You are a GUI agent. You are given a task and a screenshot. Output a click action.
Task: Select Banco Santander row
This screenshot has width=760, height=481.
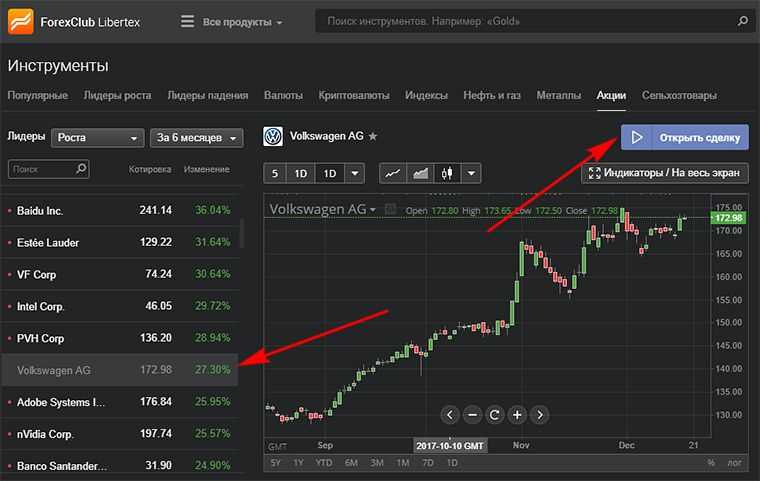click(120, 465)
